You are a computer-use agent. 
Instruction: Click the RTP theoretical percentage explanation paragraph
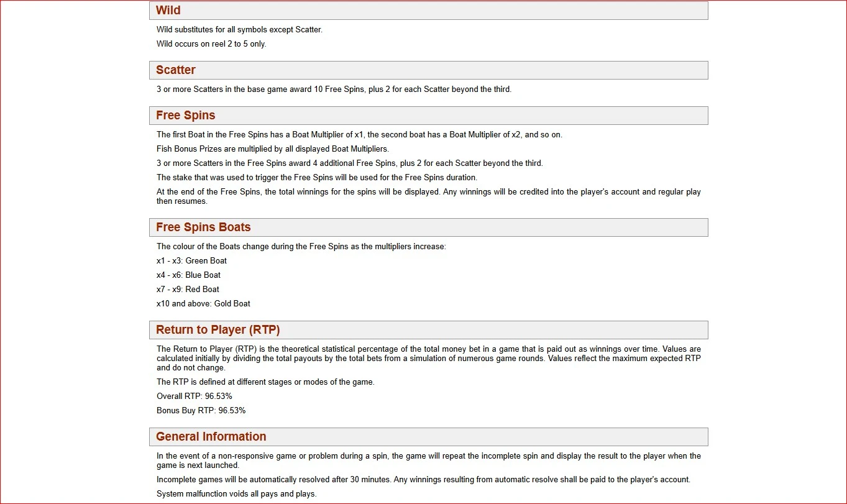tap(429, 359)
